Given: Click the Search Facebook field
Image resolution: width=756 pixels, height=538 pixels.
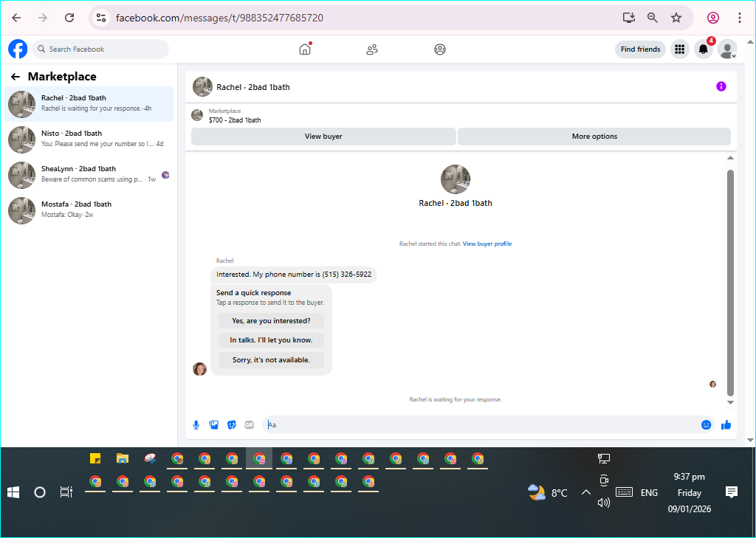Looking at the screenshot, I should 100,49.
